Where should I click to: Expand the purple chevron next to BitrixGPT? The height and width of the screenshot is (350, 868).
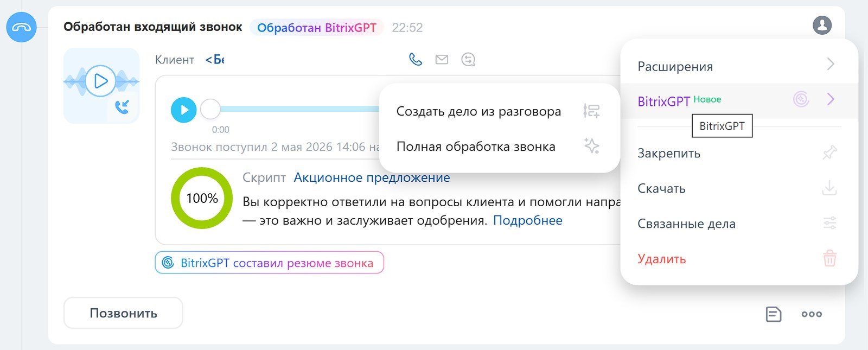(x=831, y=99)
